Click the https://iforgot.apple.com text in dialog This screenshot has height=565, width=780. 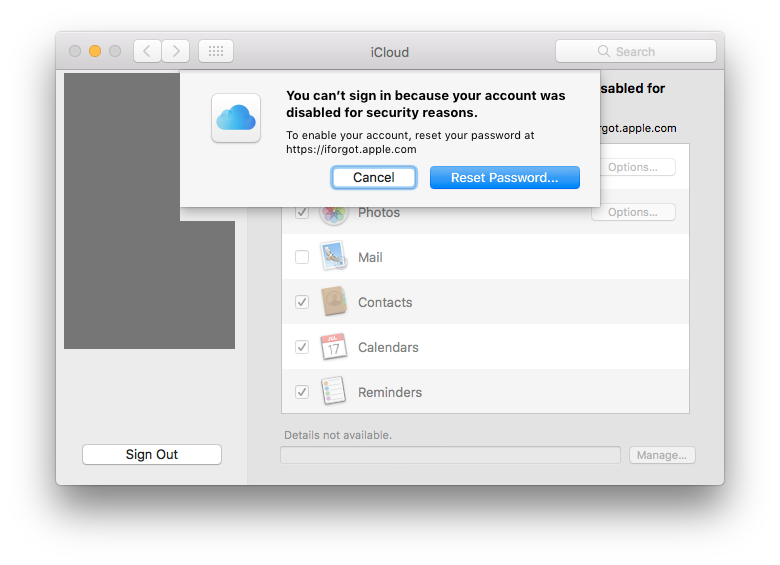(x=351, y=149)
